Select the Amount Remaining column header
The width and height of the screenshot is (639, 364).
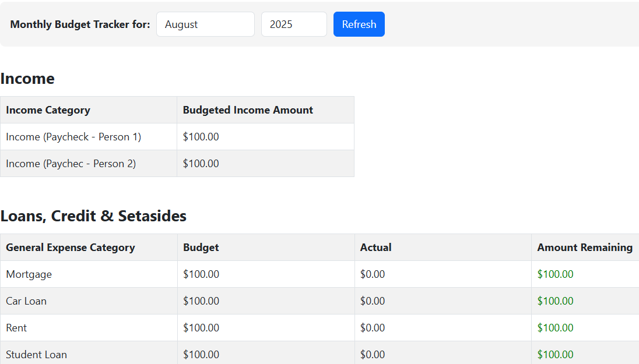(x=585, y=248)
